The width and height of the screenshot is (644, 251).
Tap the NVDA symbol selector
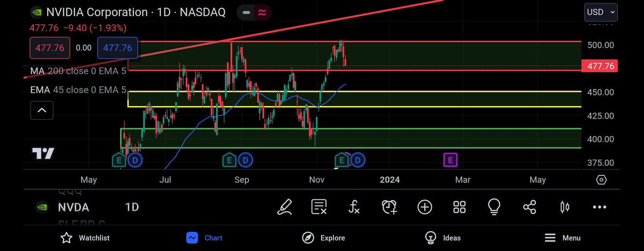click(x=74, y=208)
